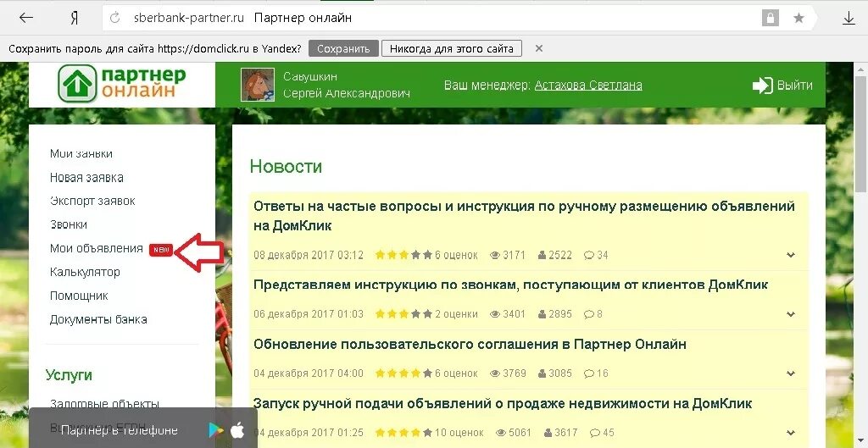Open news about ручному размещению объявлений
Viewport: 868px width, 448px height.
tap(524, 216)
